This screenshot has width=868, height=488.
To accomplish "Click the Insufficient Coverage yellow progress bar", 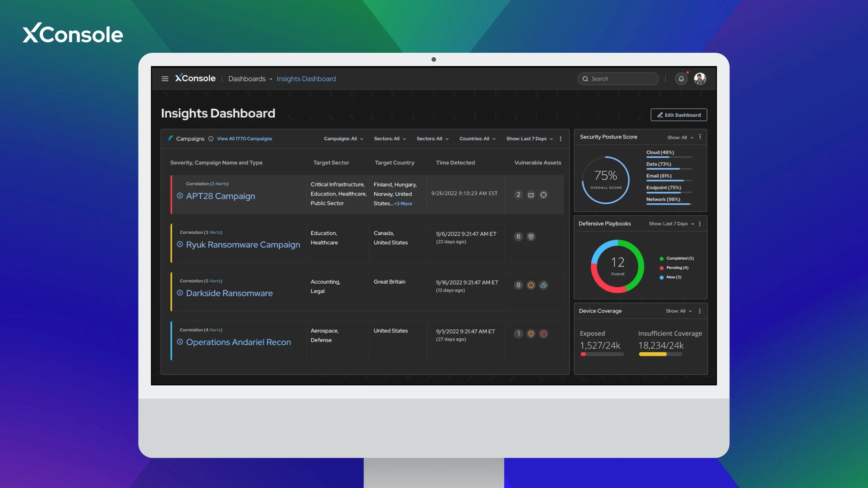I will pos(653,354).
